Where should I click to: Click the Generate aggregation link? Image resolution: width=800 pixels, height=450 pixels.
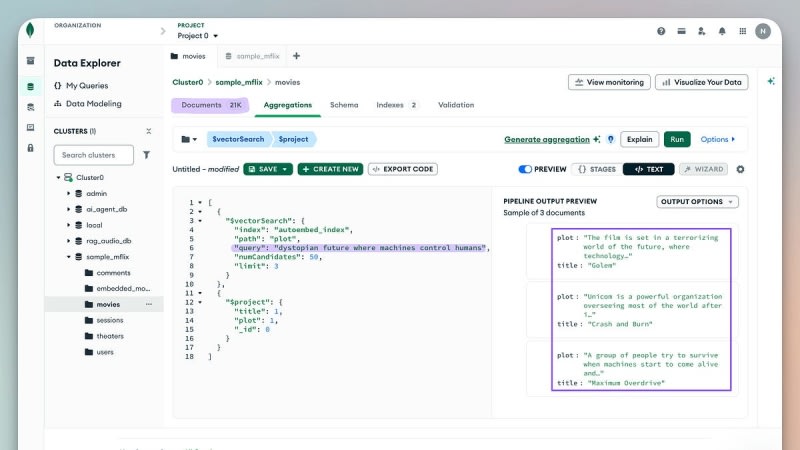[x=546, y=139]
